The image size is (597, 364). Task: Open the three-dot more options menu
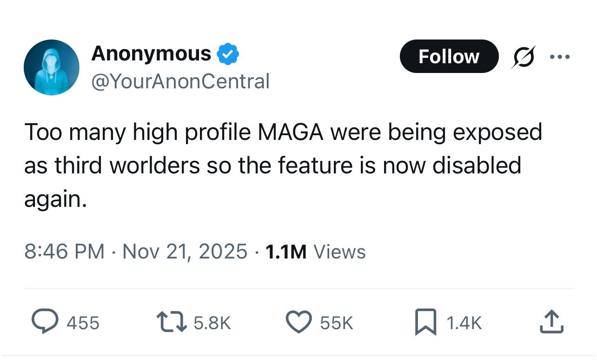pyautogui.click(x=559, y=57)
